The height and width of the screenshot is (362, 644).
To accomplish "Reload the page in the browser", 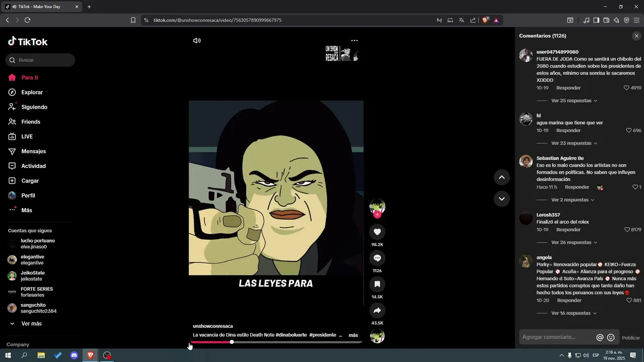I will coord(27,20).
